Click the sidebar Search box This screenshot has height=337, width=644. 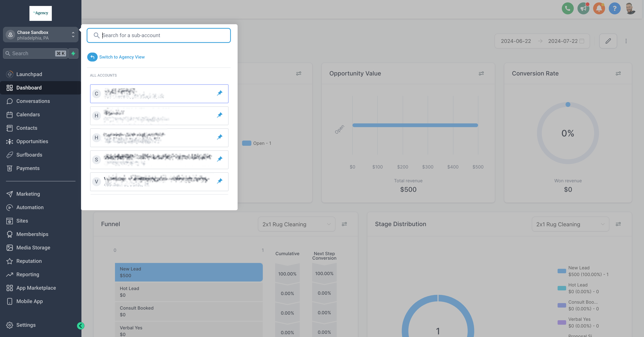coord(36,53)
